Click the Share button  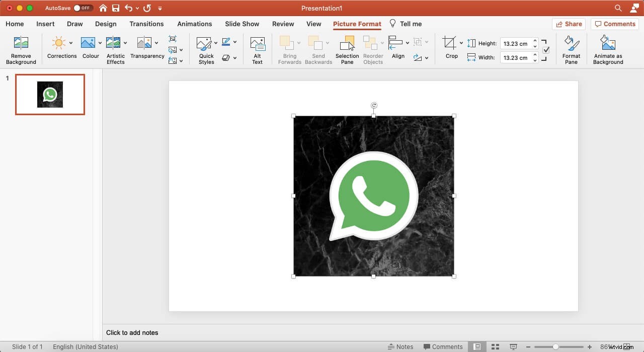click(569, 24)
